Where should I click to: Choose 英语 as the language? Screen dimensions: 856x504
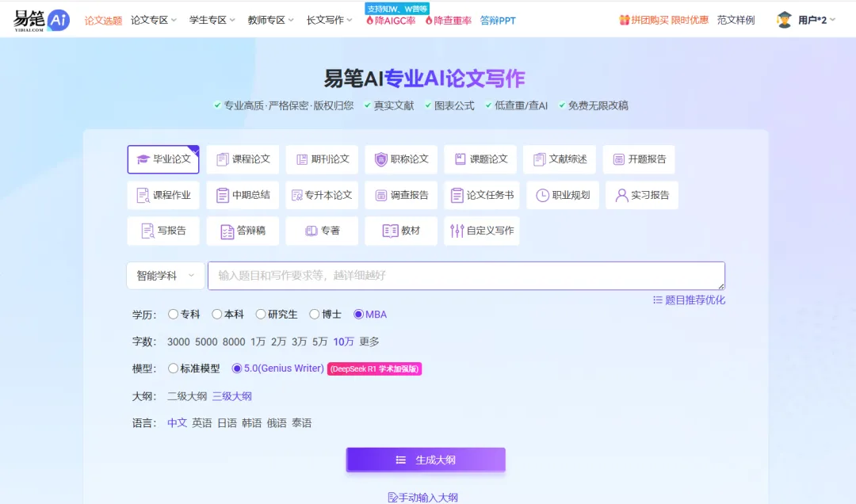tap(202, 423)
